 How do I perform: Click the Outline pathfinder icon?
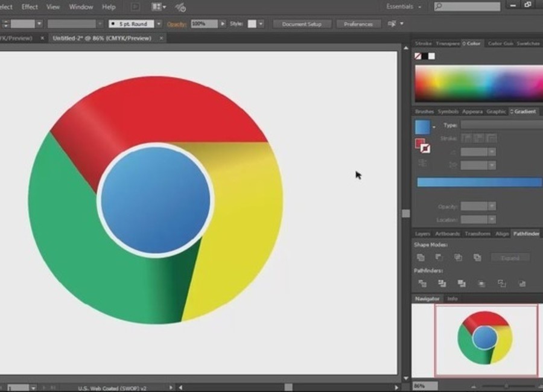click(x=502, y=283)
